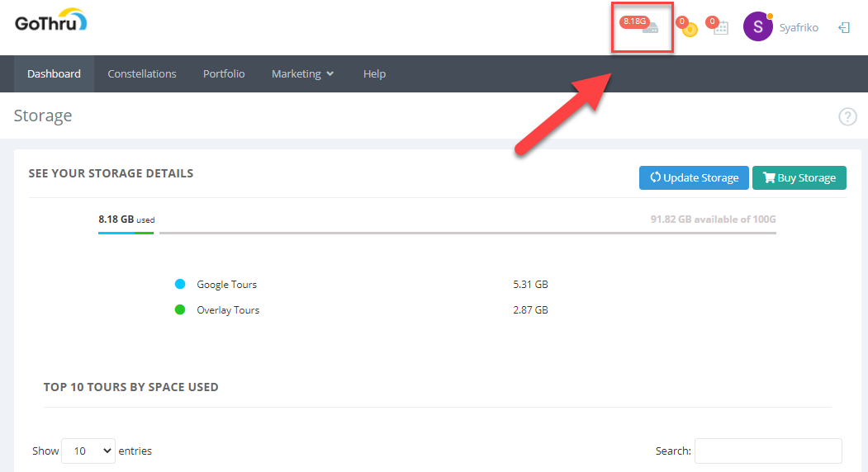
Task: Click the GoThru logo
Action: coord(51,20)
